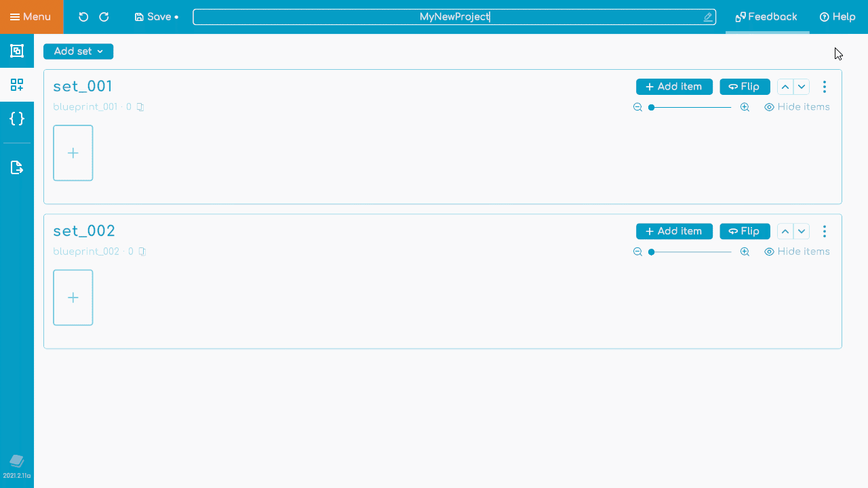Expand the Add set dropdown
The height and width of the screenshot is (488, 868).
point(78,52)
